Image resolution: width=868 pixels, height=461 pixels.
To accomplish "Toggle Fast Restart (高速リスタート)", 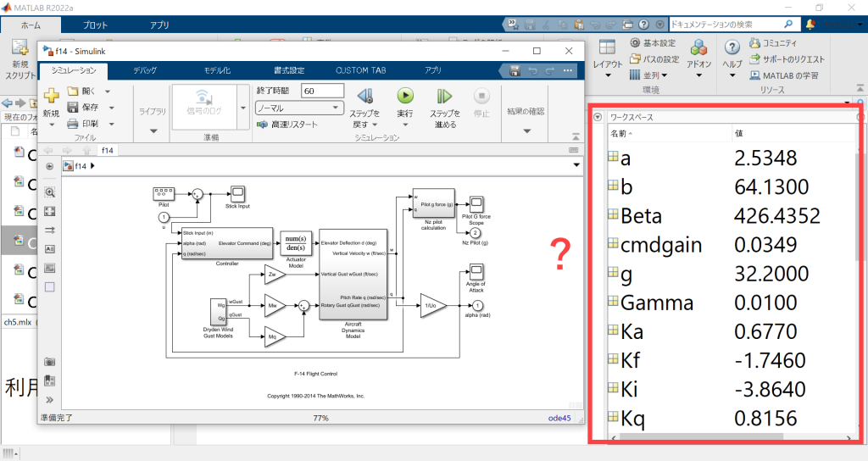I will [288, 125].
